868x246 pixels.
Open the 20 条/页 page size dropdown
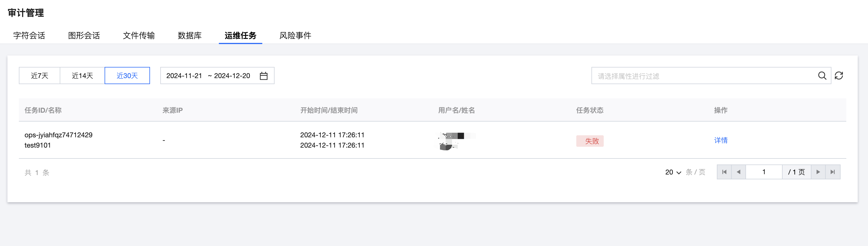[673, 172]
